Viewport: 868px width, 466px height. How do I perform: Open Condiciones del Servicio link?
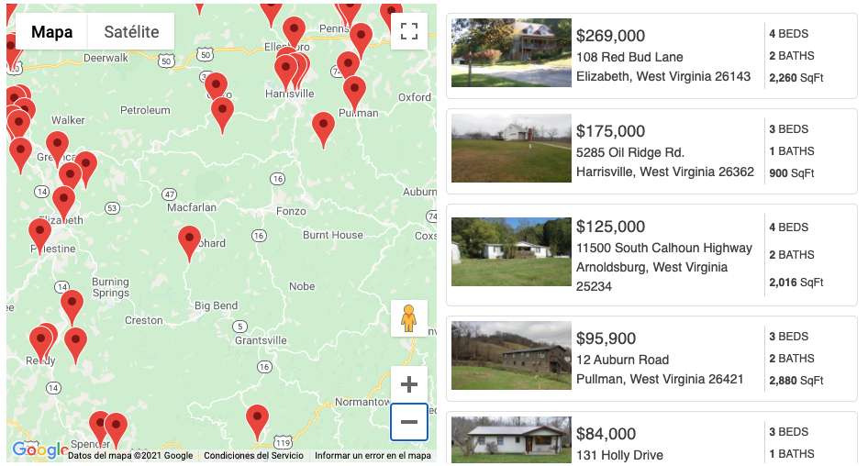253,456
